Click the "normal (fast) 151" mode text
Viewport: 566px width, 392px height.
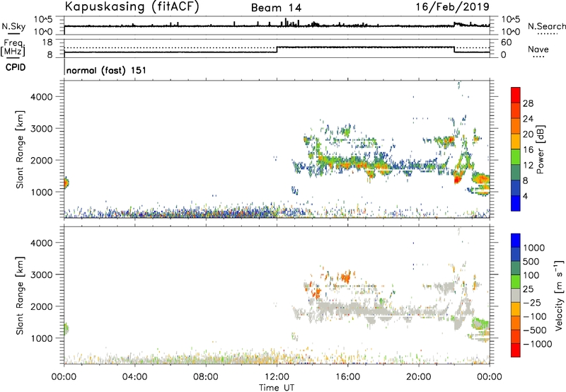click(107, 70)
